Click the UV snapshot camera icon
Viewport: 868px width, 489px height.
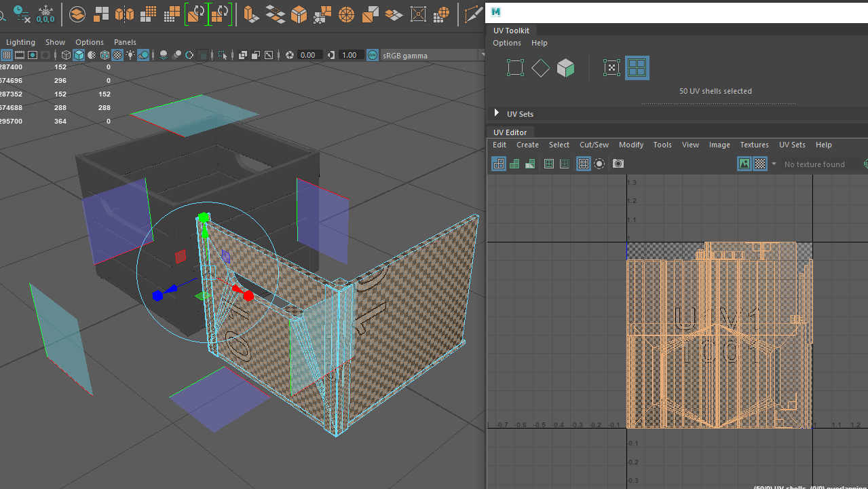pos(618,164)
